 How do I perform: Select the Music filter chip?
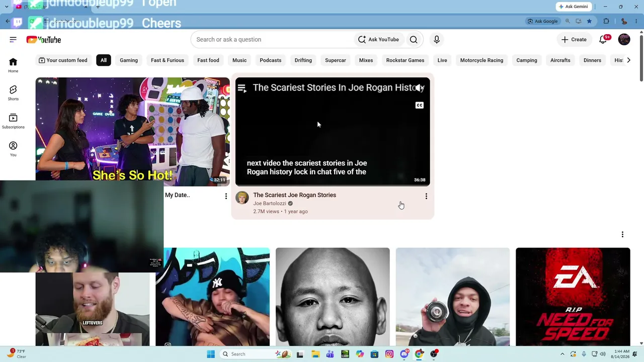239,60
